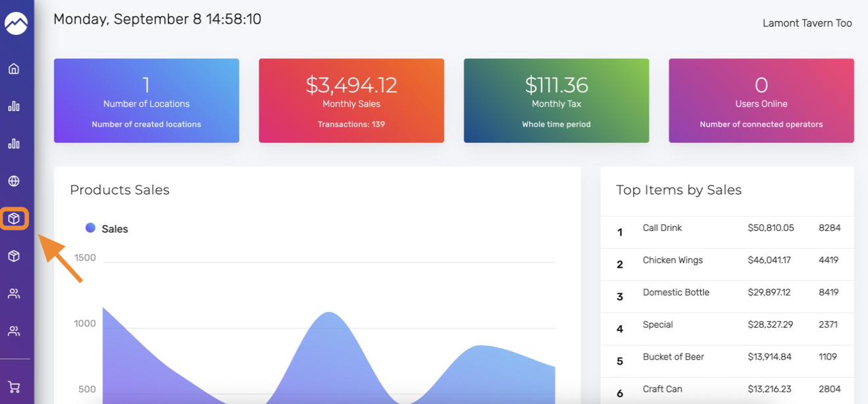Click the 2804 quantity value
The height and width of the screenshot is (404, 868).
coord(829,389)
